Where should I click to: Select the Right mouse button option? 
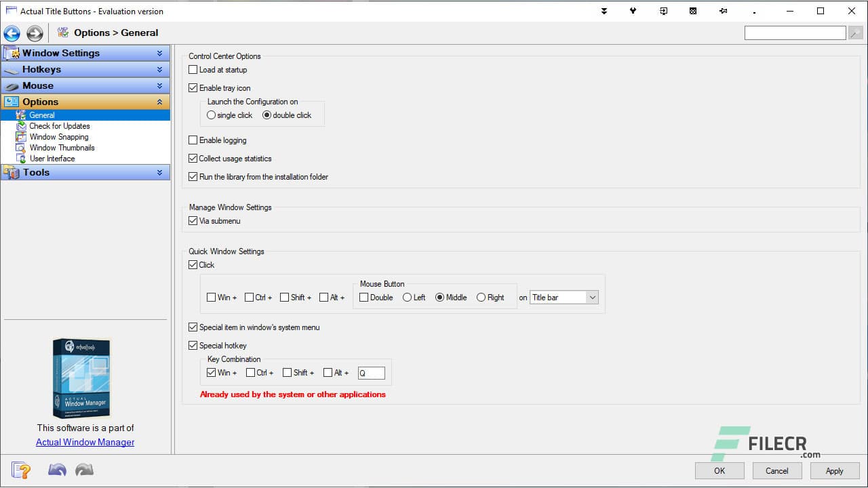tap(480, 297)
